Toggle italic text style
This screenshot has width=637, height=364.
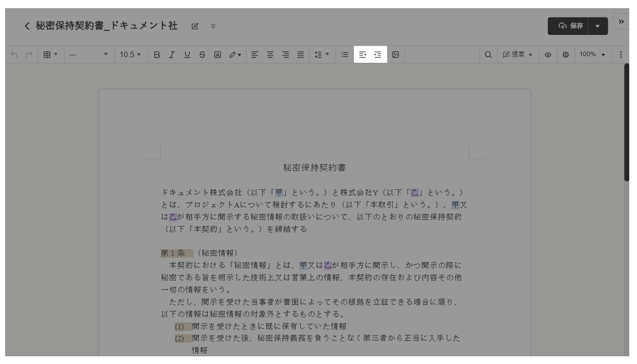tap(171, 54)
